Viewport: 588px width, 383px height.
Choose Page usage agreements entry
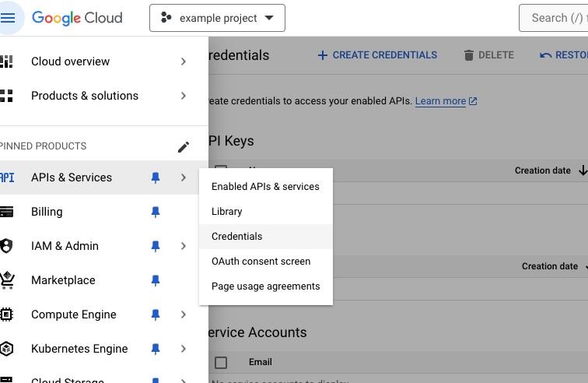[265, 286]
